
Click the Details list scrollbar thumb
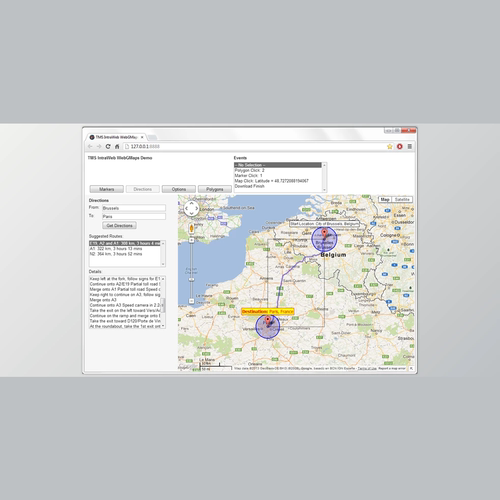pyautogui.click(x=163, y=305)
